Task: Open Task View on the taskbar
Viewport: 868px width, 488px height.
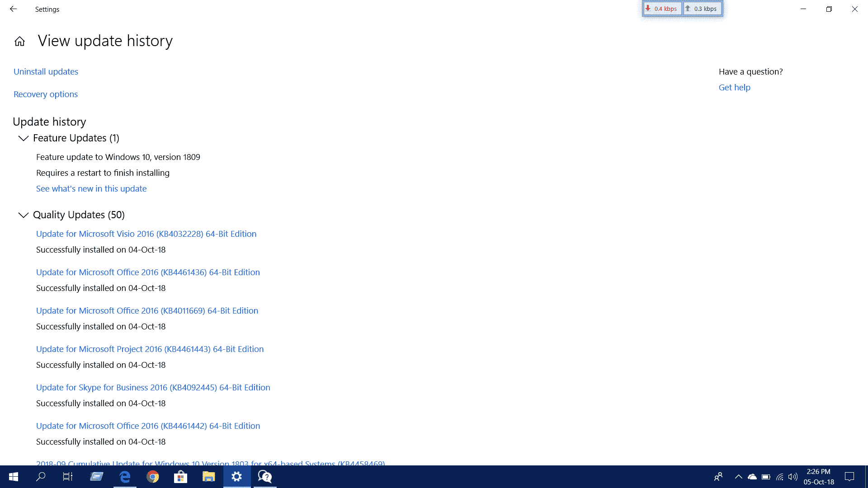Action: coord(68,477)
